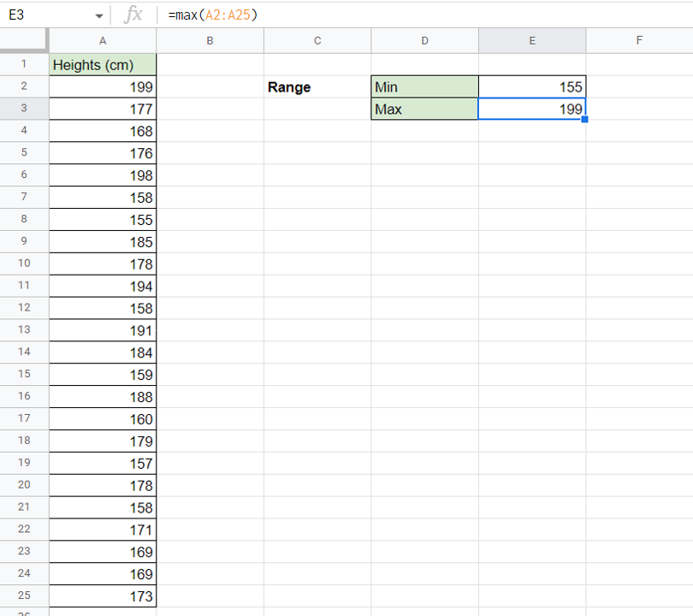Select column F header

[x=639, y=41]
